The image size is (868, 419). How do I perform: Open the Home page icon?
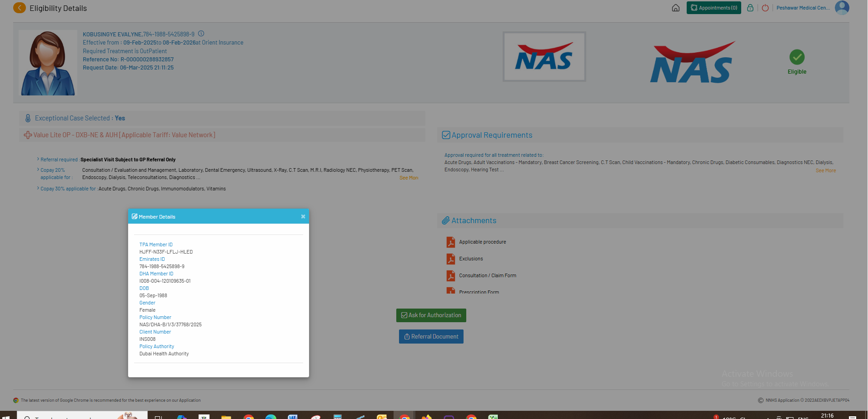pyautogui.click(x=676, y=8)
